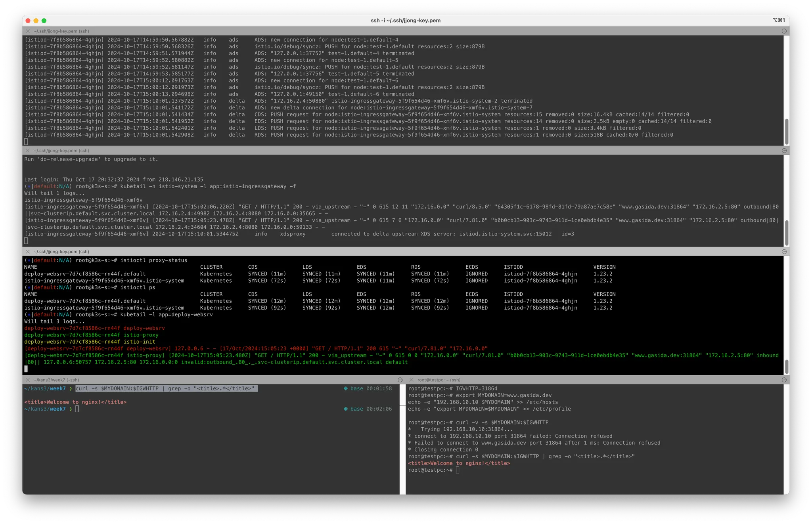
Task: Click 'Will tail 1 logs...' line
Action: coord(54,193)
